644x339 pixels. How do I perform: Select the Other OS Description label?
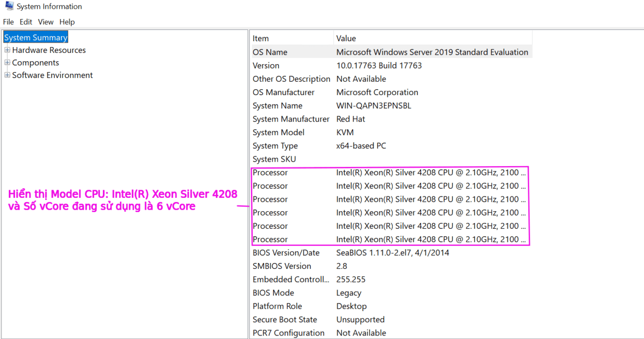click(x=291, y=79)
